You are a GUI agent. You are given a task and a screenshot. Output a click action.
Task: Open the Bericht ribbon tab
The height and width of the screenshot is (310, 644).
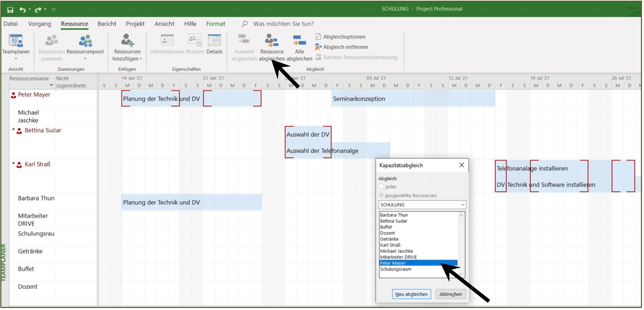pos(107,24)
